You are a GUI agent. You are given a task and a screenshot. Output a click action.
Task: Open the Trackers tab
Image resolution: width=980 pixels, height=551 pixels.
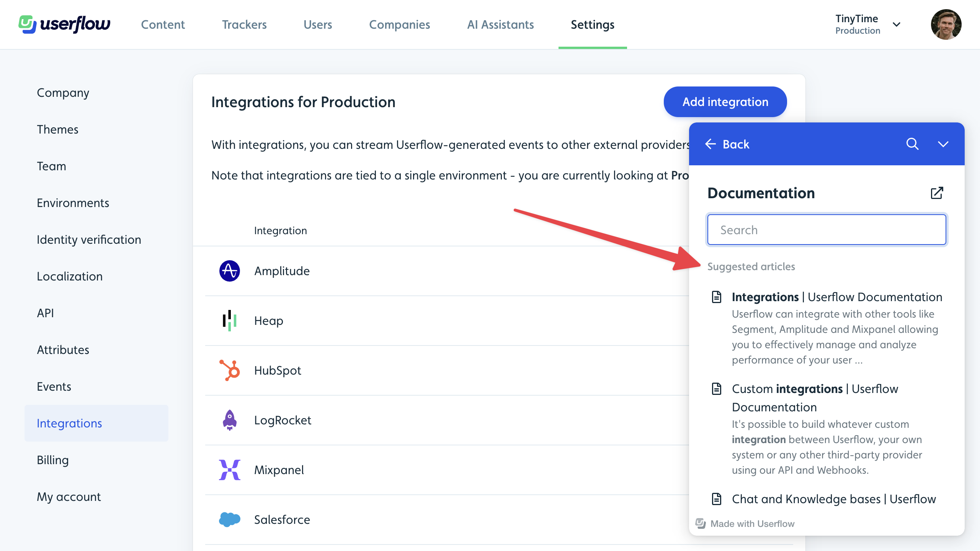(x=244, y=24)
